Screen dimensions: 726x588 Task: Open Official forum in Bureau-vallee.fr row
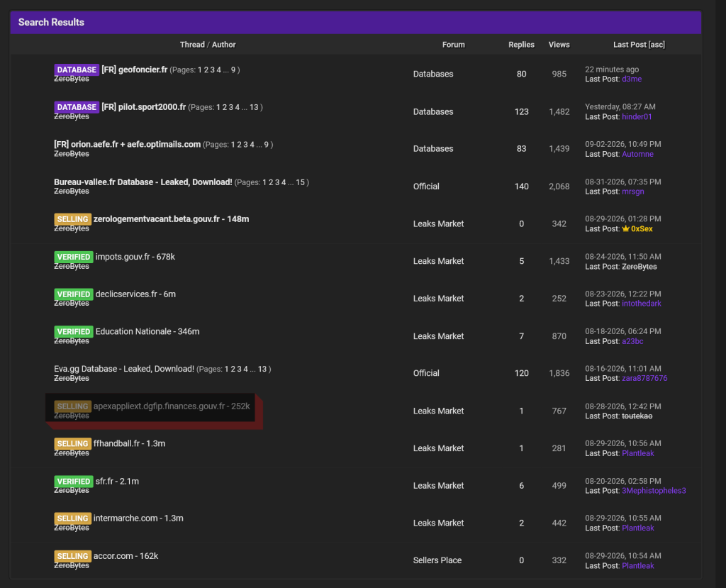(x=426, y=187)
